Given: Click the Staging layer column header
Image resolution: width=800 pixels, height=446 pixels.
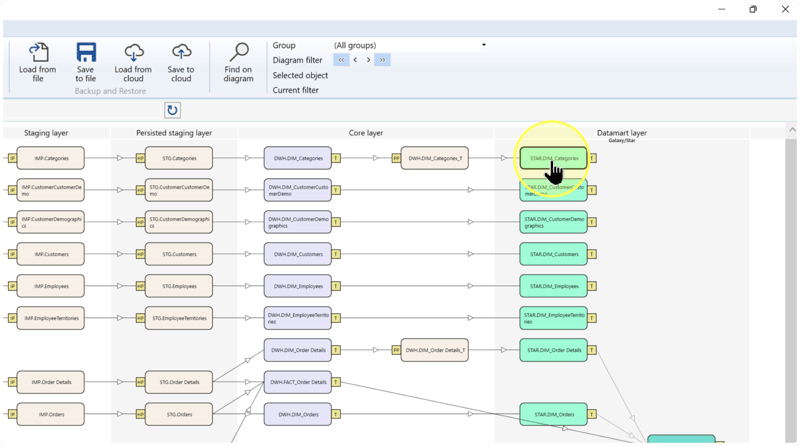Looking at the screenshot, I should 46,133.
